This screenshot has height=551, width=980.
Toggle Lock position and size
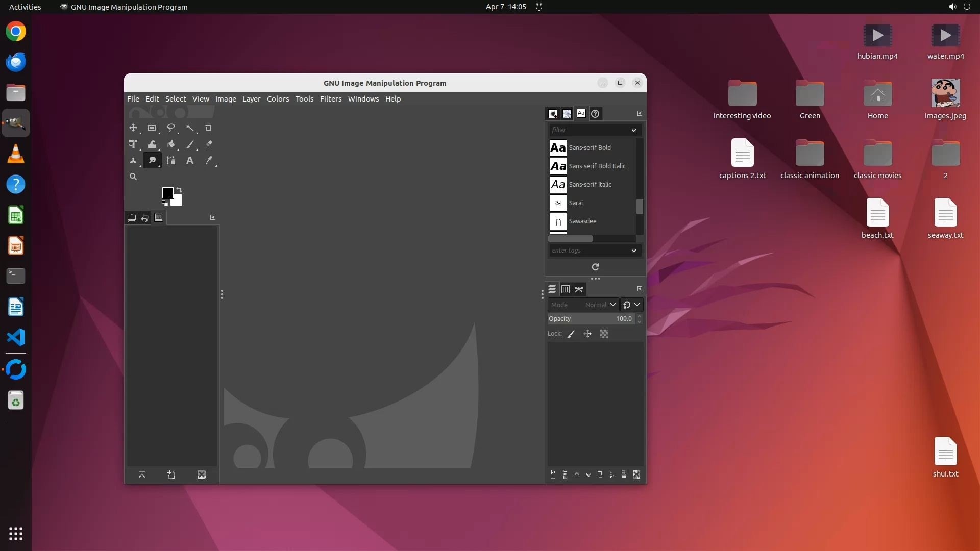(587, 334)
